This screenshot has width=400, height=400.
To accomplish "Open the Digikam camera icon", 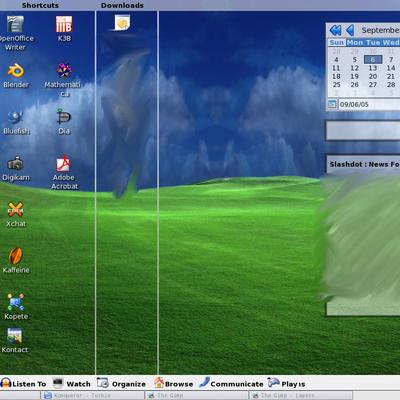I will pyautogui.click(x=15, y=163).
